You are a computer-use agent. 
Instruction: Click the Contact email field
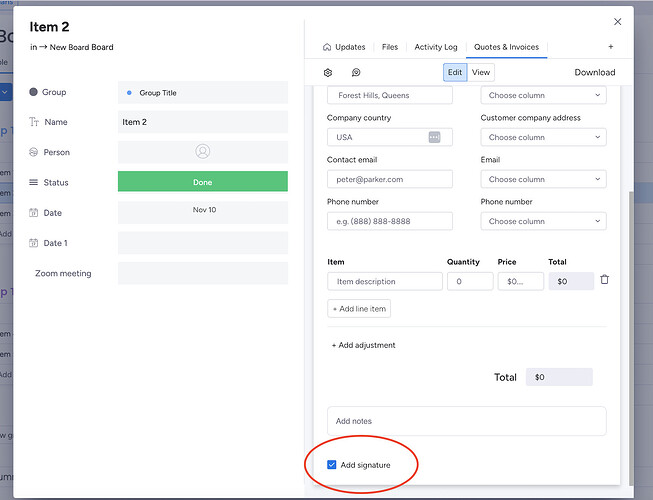point(390,179)
